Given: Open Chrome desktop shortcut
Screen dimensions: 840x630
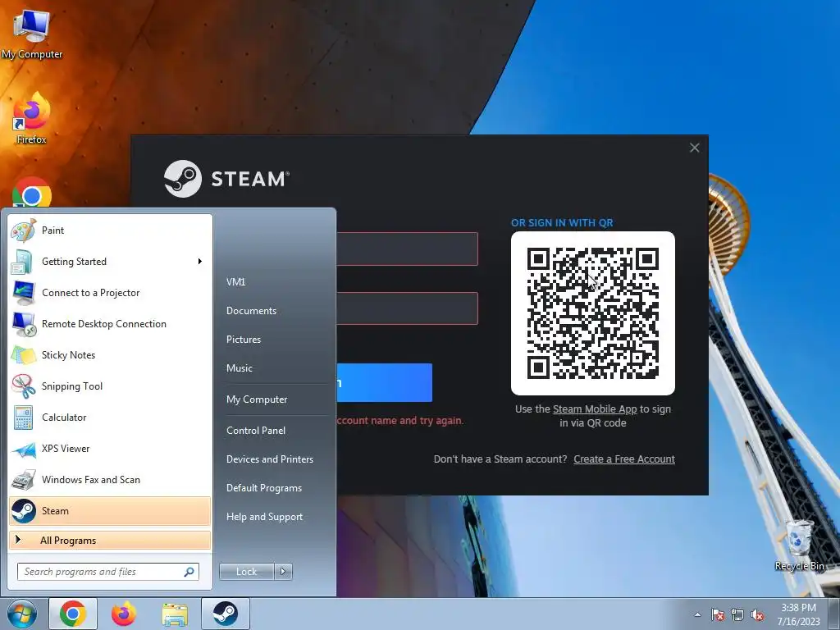Looking at the screenshot, I should tap(32, 193).
